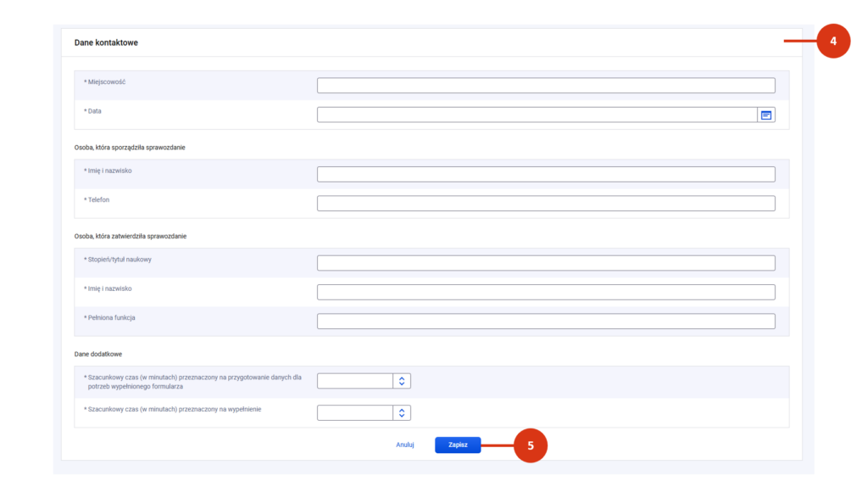Click the Miejscowość input field
The width and height of the screenshot is (868, 487).
click(x=546, y=86)
